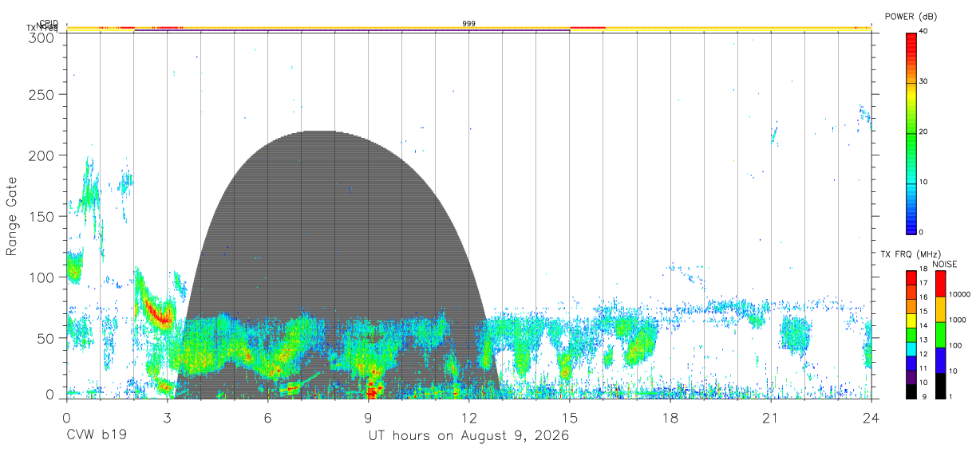Click the '40' label on POWER colorbar
980x452 pixels.
pos(924,31)
